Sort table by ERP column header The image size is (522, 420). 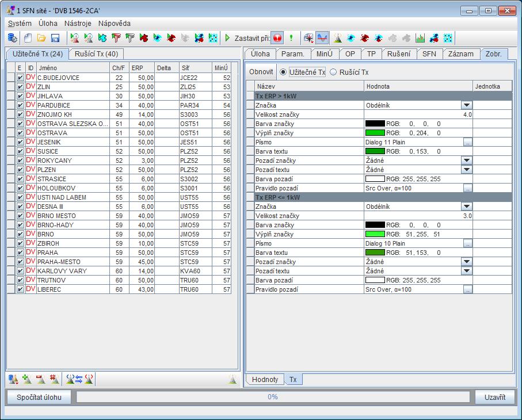coord(142,68)
